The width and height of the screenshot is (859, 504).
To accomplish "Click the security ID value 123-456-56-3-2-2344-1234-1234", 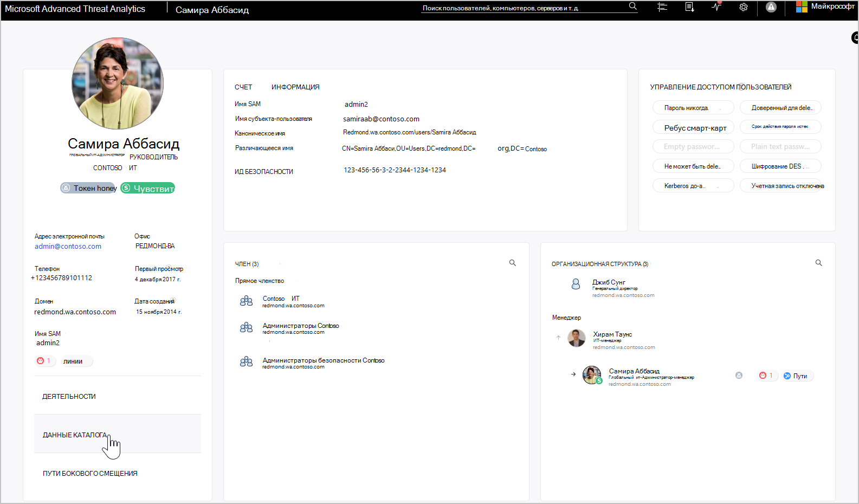I will (395, 170).
